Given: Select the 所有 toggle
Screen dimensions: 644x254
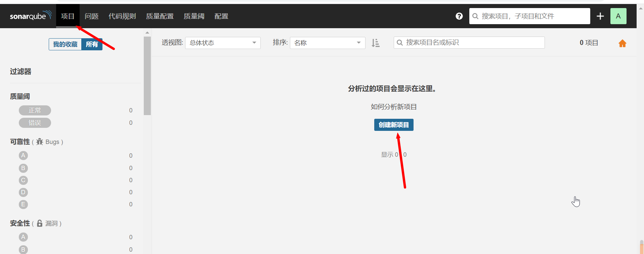Looking at the screenshot, I should click(92, 44).
